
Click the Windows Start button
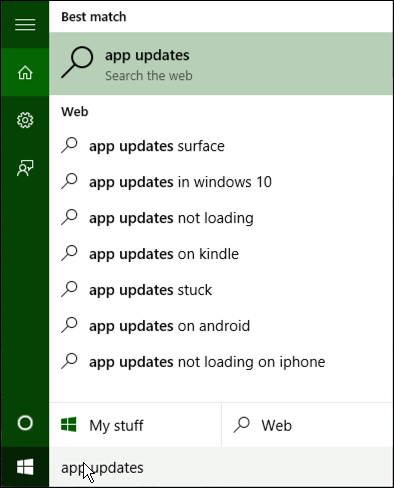click(x=25, y=467)
